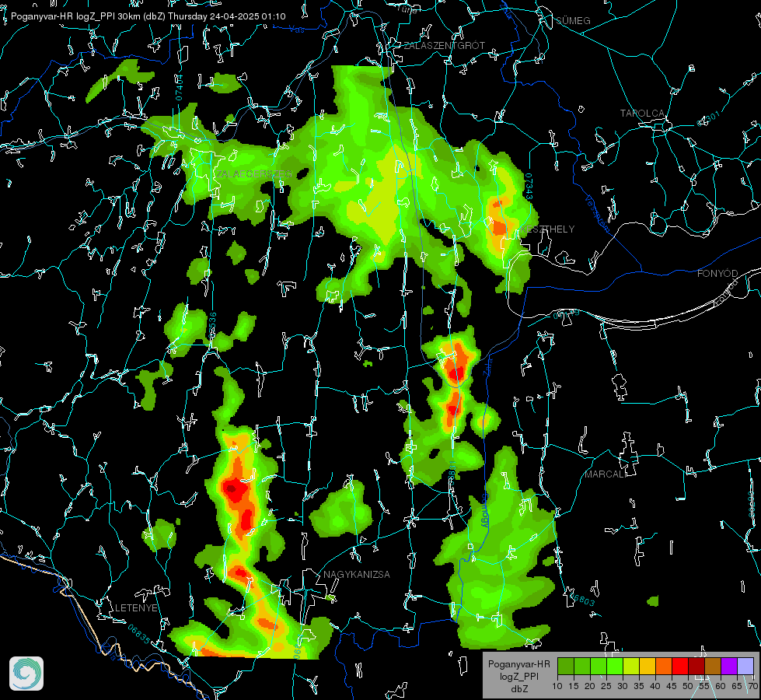This screenshot has width=761, height=700.
Task: Click the dbZ unit label in legend
Action: 518,689
